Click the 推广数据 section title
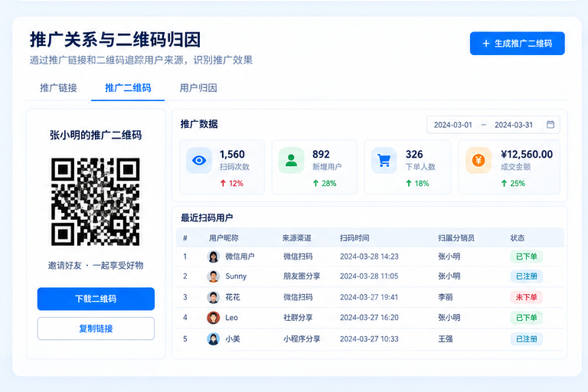Image resolution: width=588 pixels, height=392 pixels. [x=199, y=124]
